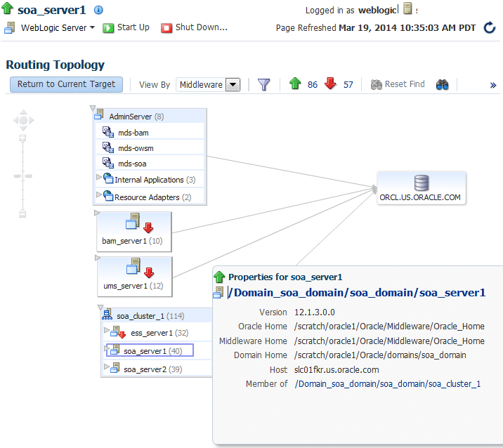This screenshot has width=503, height=448.
Task: Expand toolbar overflow double chevron
Action: (493, 85)
